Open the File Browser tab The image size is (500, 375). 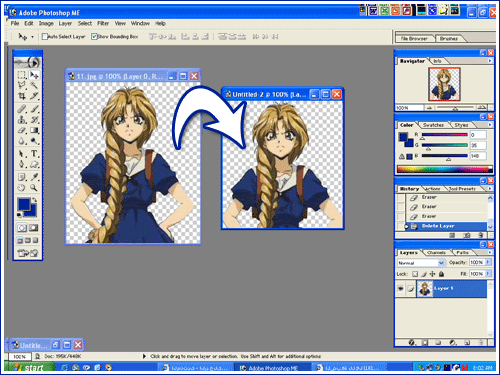tap(414, 39)
